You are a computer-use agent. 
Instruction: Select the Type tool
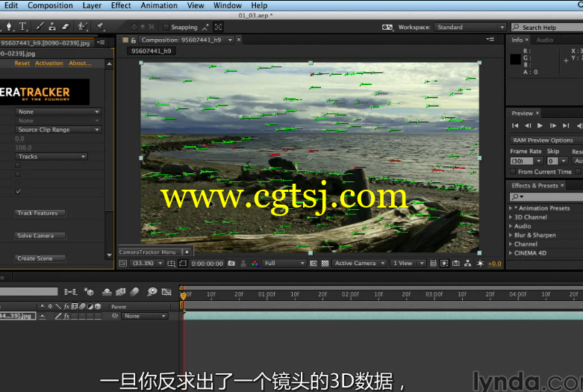point(22,26)
